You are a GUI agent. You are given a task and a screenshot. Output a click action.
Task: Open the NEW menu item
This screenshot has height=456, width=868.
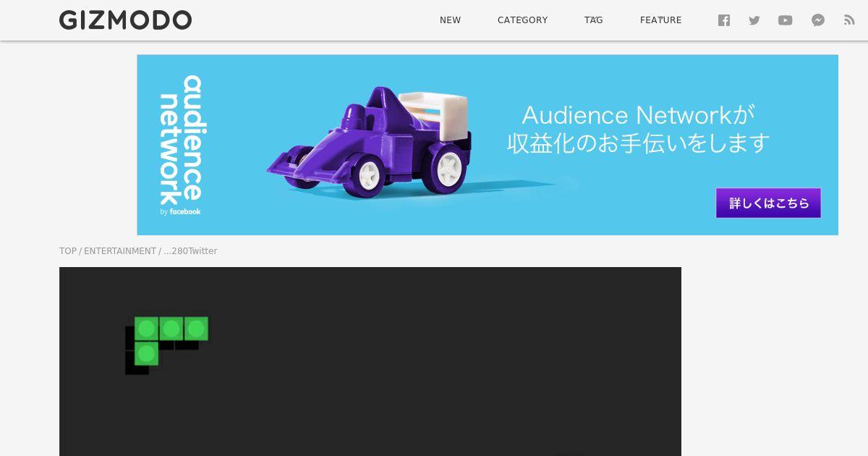pyautogui.click(x=450, y=20)
